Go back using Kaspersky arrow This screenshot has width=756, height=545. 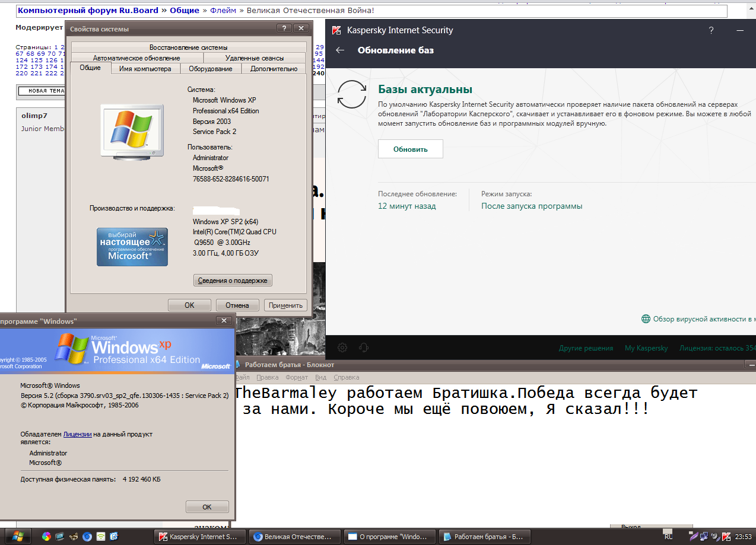(x=340, y=50)
